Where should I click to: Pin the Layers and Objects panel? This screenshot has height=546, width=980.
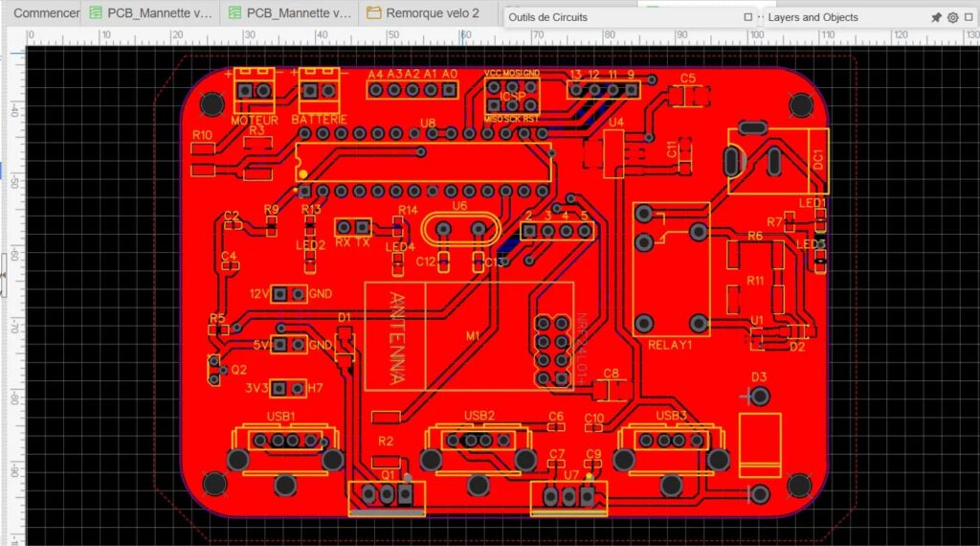(x=936, y=17)
